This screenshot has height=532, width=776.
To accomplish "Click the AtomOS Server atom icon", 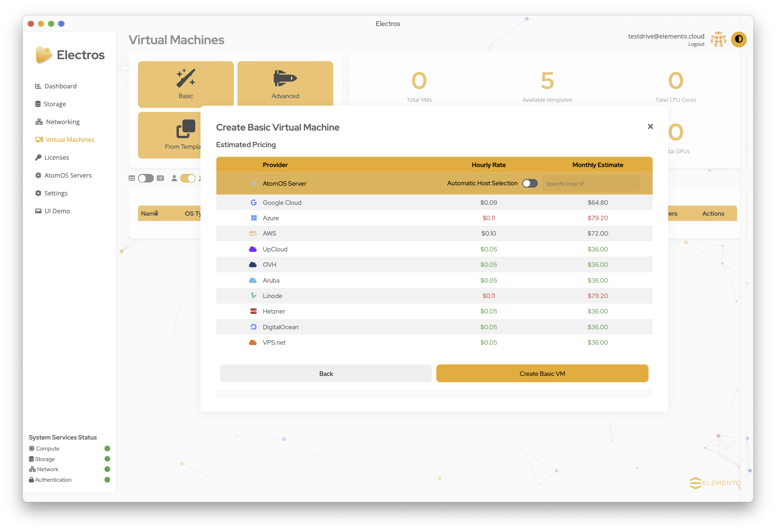I will pos(253,183).
